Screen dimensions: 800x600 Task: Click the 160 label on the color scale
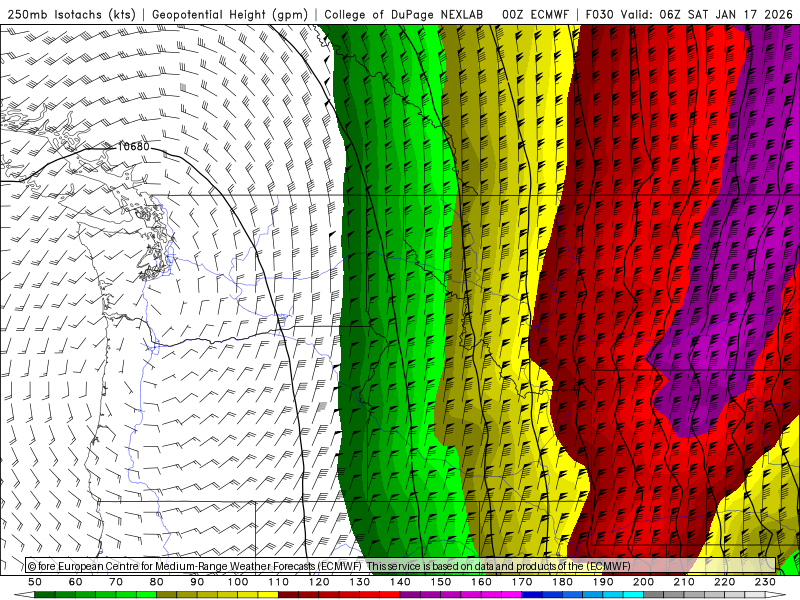(482, 582)
